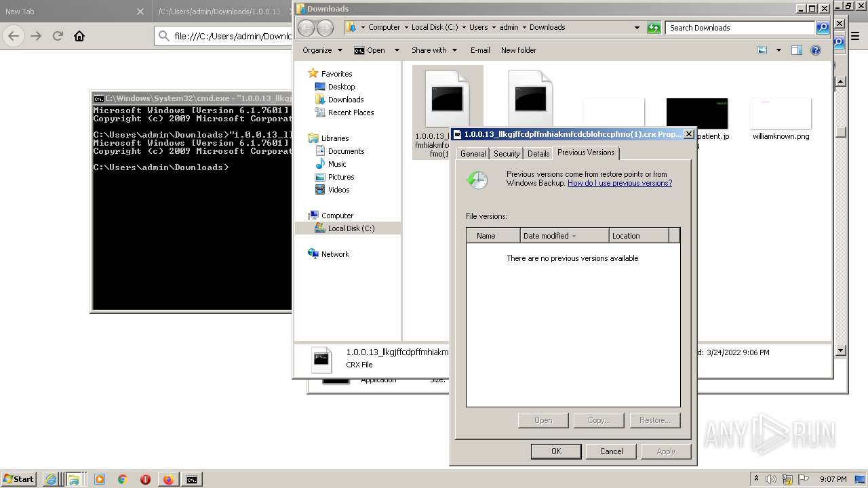Switch to the General tab
The image size is (868, 488).
[x=473, y=154]
